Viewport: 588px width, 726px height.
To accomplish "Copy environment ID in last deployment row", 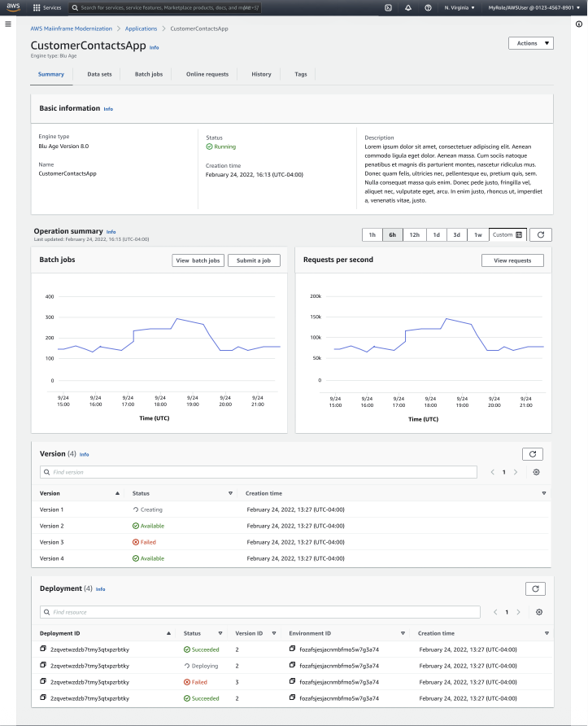I will 293,698.
